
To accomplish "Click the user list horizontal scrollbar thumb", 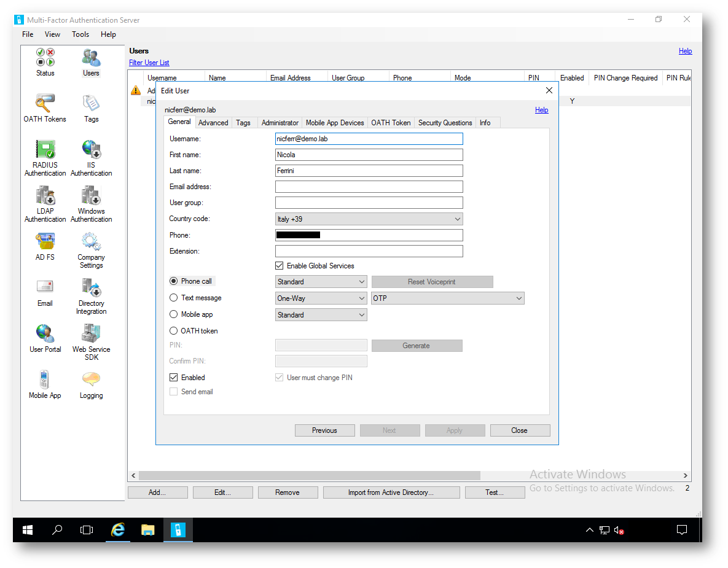I will 310,476.
